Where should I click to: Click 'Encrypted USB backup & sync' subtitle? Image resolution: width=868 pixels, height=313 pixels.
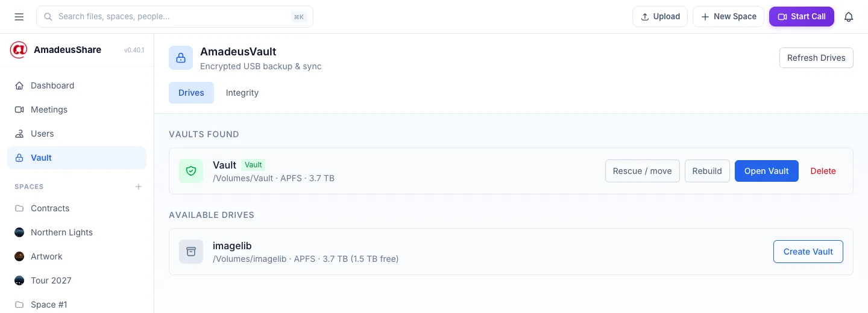pyautogui.click(x=261, y=66)
